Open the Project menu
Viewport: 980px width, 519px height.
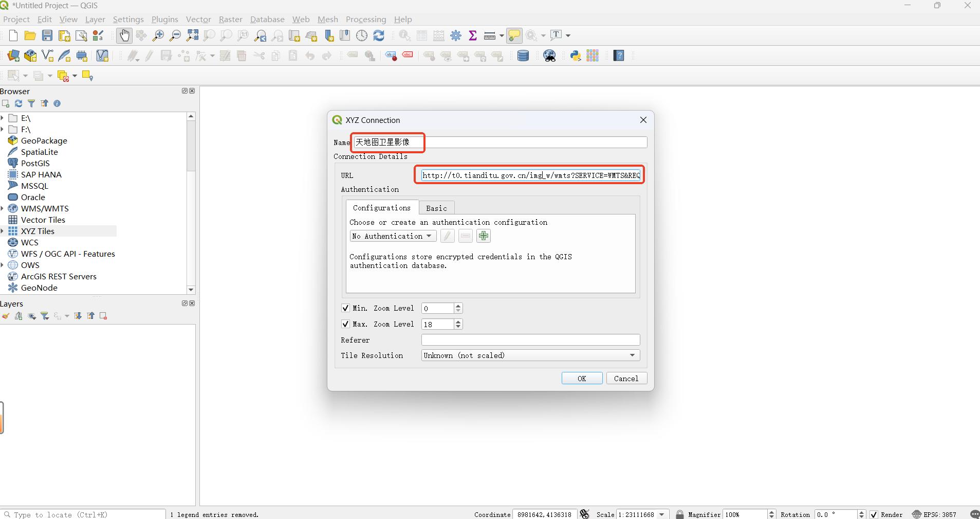pyautogui.click(x=16, y=19)
